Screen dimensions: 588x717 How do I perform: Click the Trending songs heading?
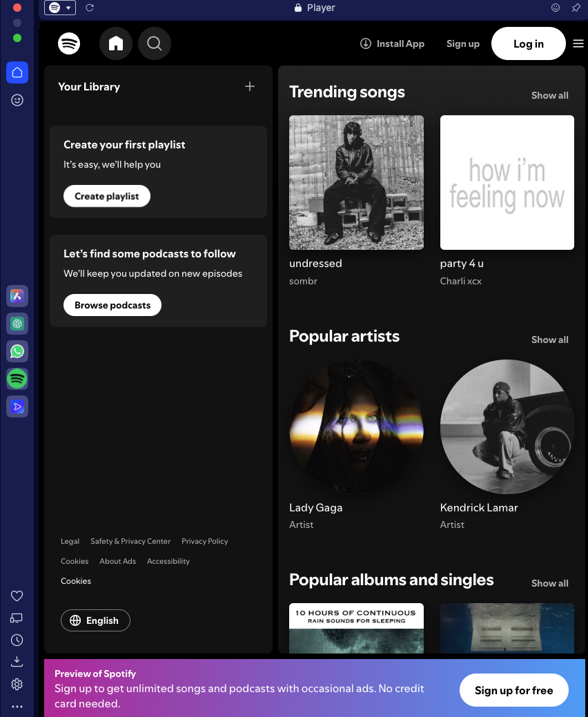point(347,92)
